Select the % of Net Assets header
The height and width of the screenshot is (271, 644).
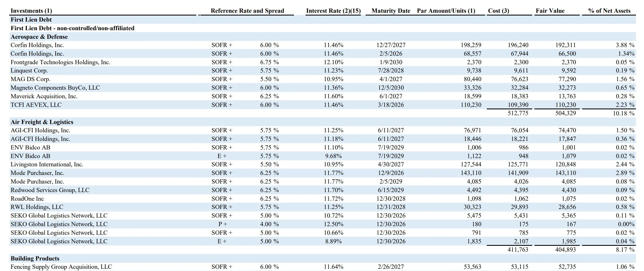pyautogui.click(x=609, y=11)
